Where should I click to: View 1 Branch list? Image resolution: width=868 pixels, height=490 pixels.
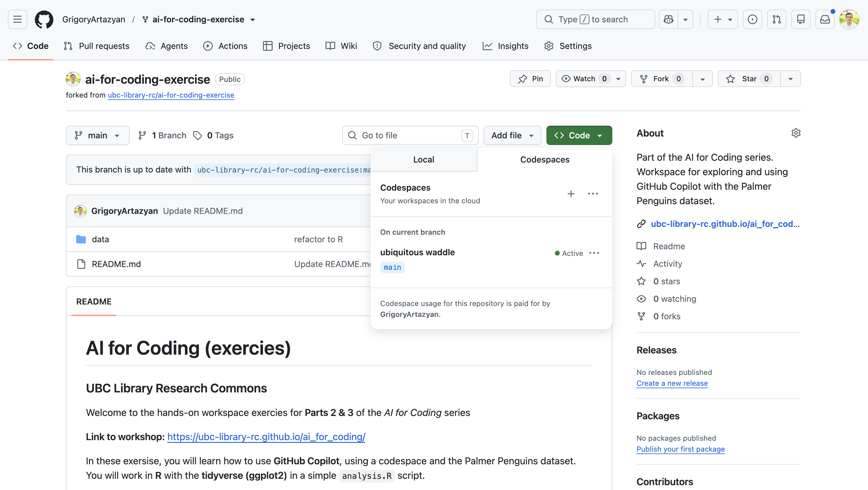162,135
